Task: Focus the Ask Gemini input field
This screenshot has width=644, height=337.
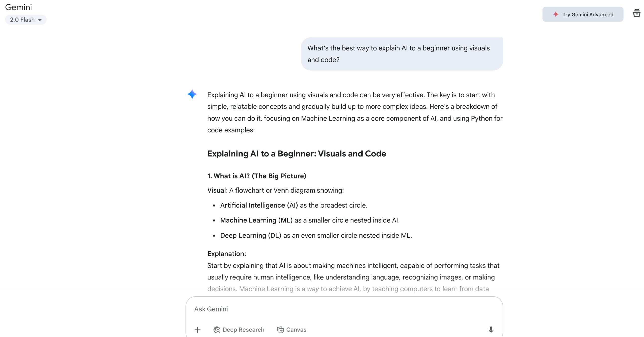Action: tap(327, 309)
